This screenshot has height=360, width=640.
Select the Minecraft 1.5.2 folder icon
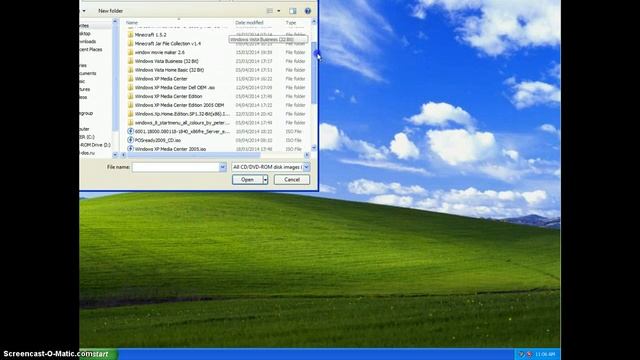point(131,35)
